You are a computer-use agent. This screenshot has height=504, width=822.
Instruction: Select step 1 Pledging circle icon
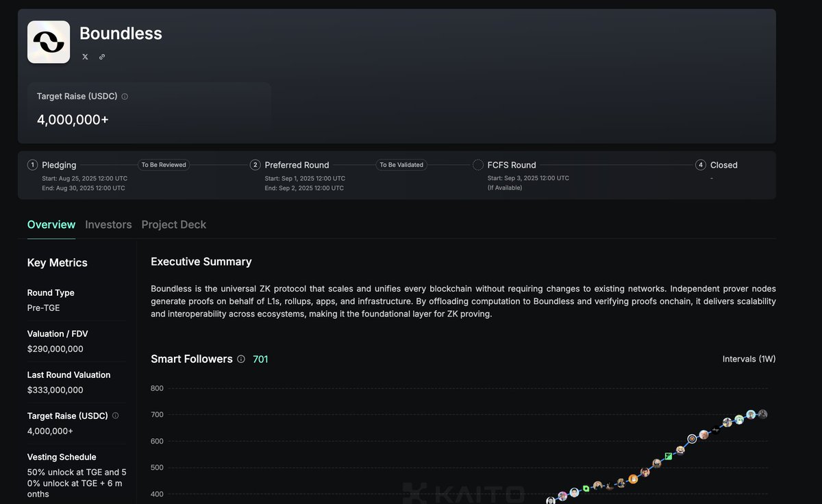[32, 165]
